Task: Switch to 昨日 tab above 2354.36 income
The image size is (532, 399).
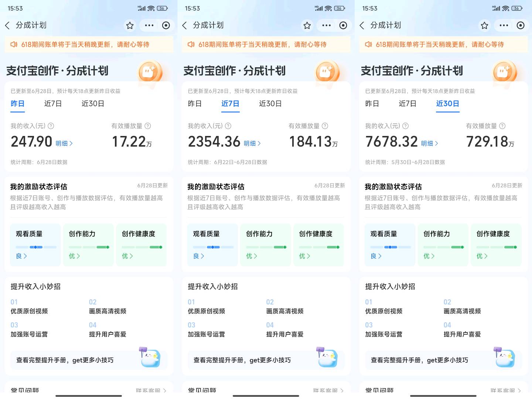Action: pos(195,104)
